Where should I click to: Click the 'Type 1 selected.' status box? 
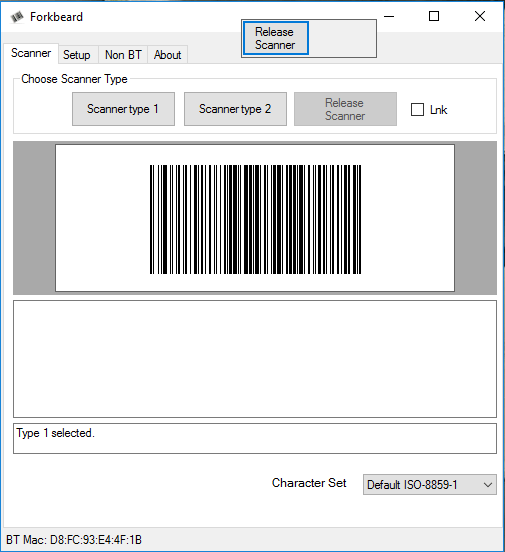click(x=255, y=438)
